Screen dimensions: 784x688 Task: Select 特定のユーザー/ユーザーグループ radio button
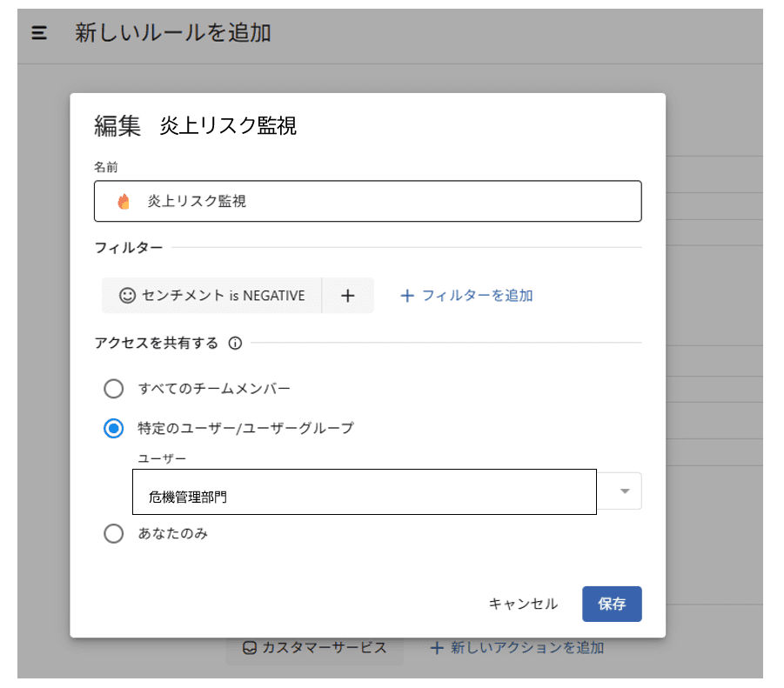pyautogui.click(x=114, y=428)
